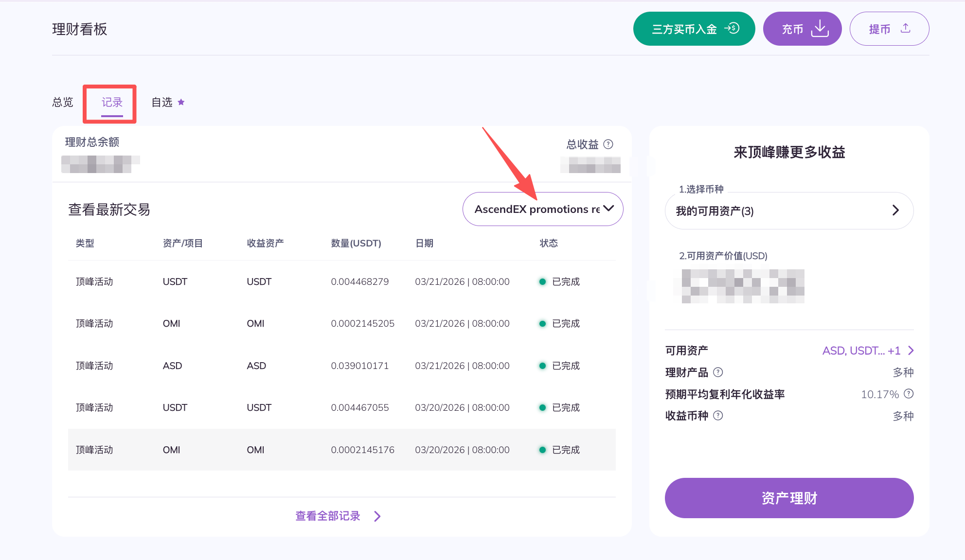Click the chevron next to 查看全部记录
This screenshot has height=560, width=965.
point(377,516)
